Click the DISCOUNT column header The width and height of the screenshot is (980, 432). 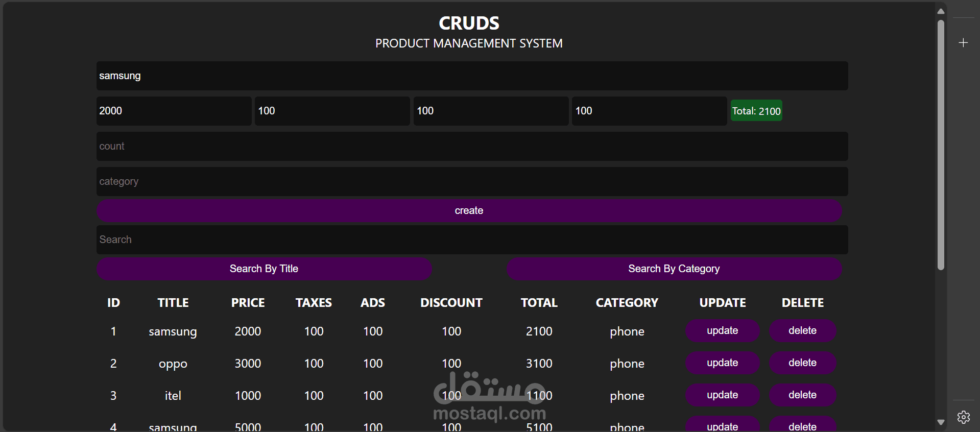click(x=451, y=303)
